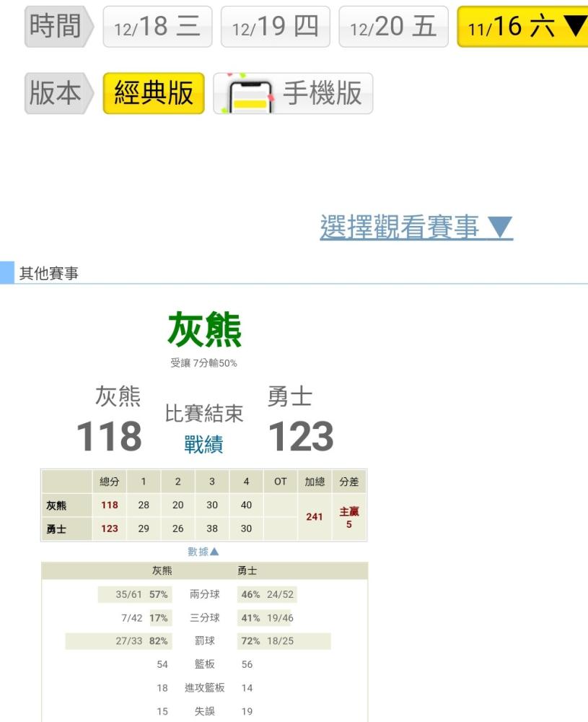This screenshot has width=588, height=722.
Task: Click 灰熊 fourth quarter score 40
Action: (246, 505)
